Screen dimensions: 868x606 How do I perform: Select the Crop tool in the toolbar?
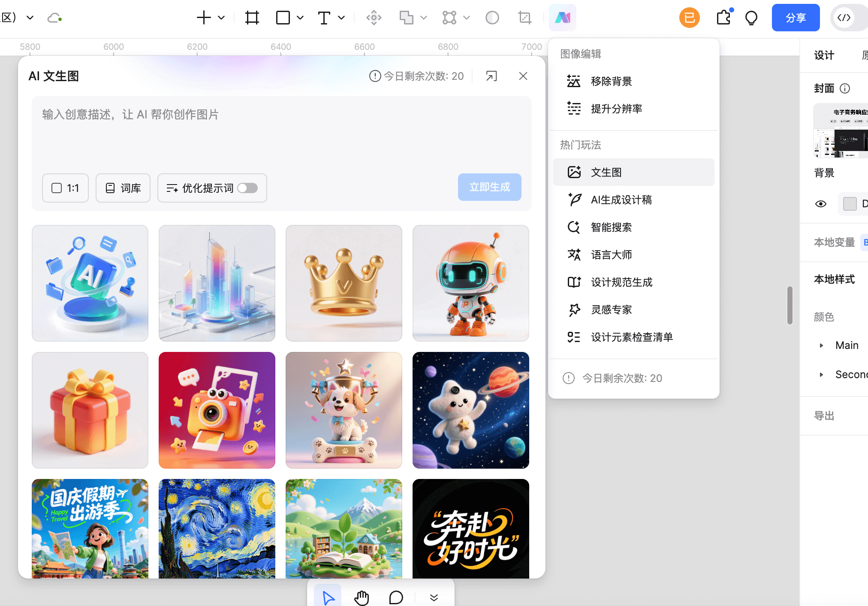coord(524,18)
